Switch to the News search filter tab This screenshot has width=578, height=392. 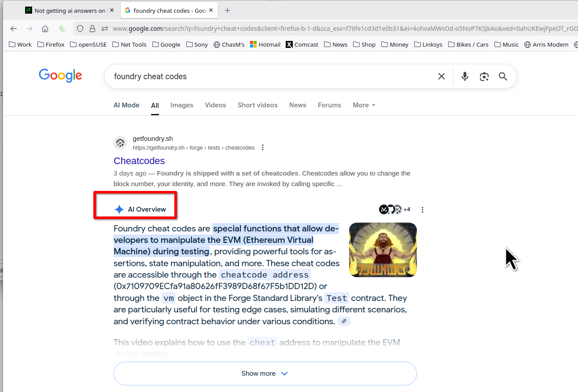(298, 105)
